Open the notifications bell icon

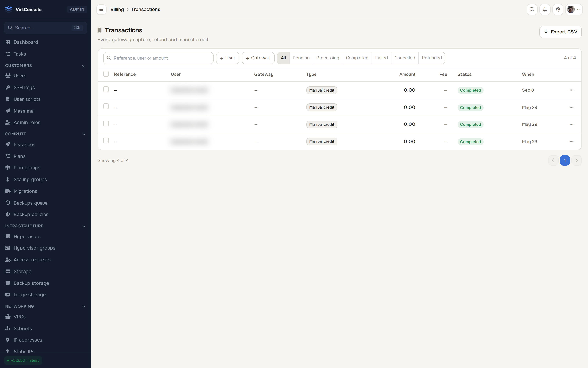coord(545,10)
